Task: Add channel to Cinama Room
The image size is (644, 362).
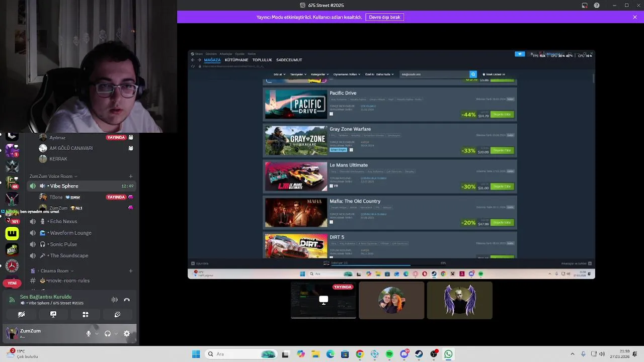Action: pos(131,271)
